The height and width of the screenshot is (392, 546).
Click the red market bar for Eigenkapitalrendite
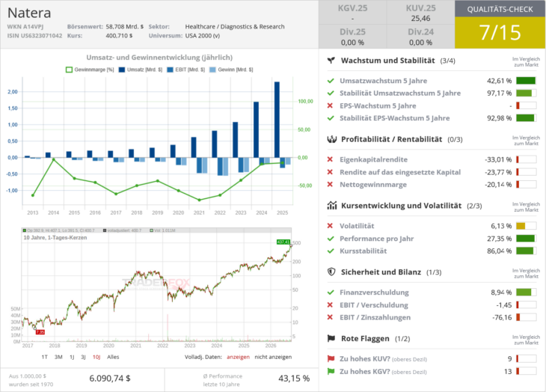click(x=526, y=159)
